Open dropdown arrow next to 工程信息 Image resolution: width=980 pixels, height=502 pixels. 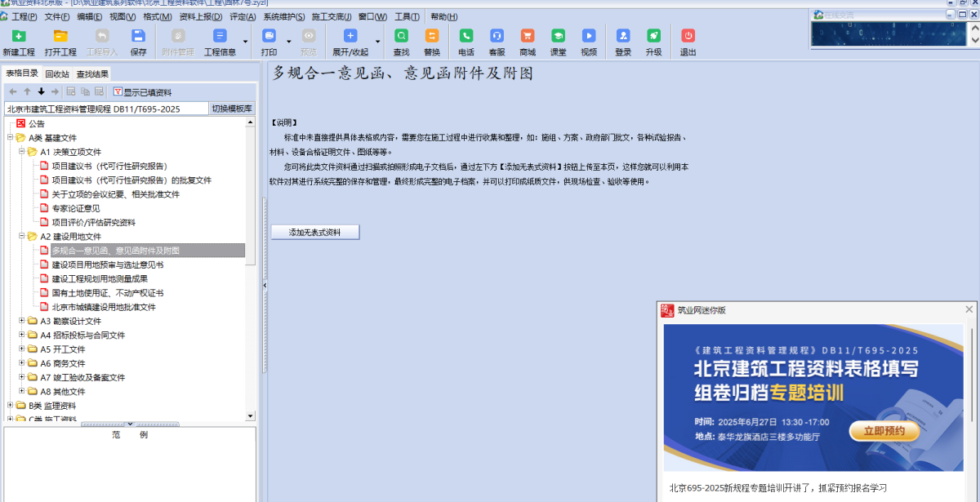(x=246, y=41)
